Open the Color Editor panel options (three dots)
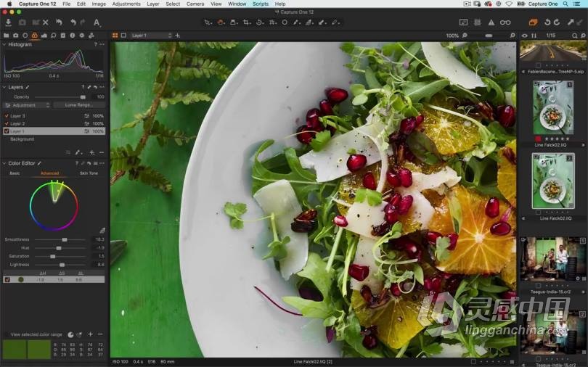 pos(102,164)
